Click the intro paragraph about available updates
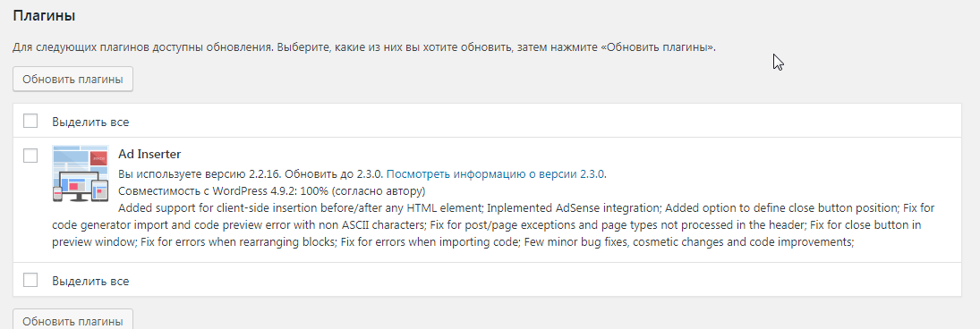This screenshot has height=329, width=980. click(364, 47)
